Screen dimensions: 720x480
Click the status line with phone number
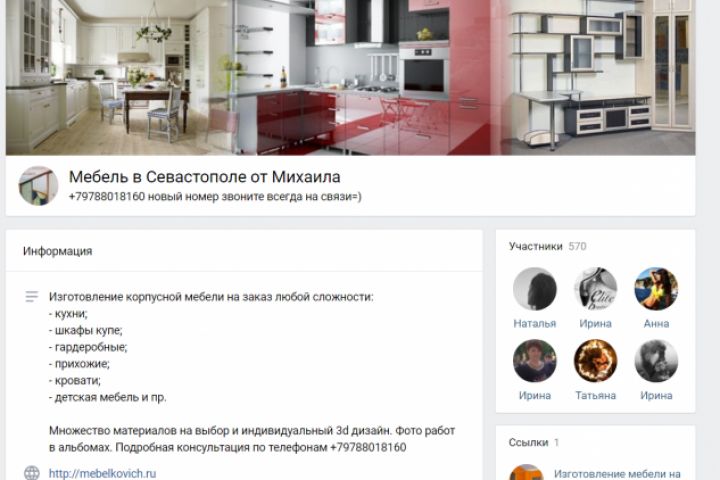pos(215,197)
